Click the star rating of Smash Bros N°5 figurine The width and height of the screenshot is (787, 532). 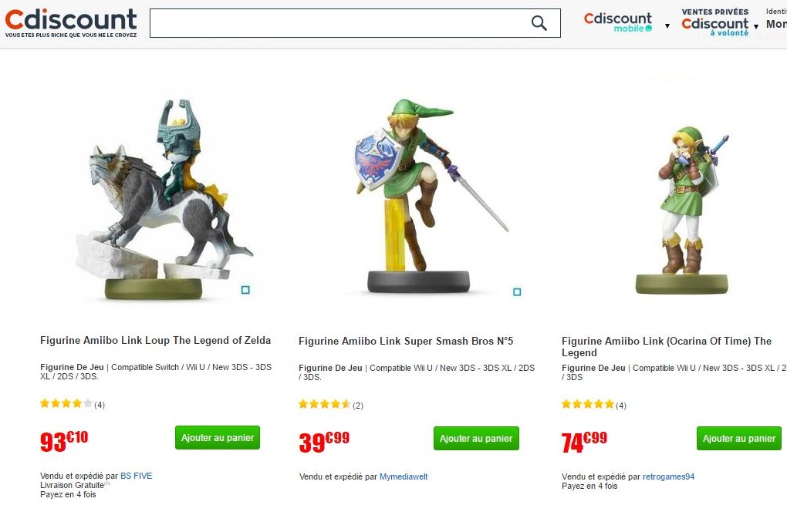[x=325, y=404]
